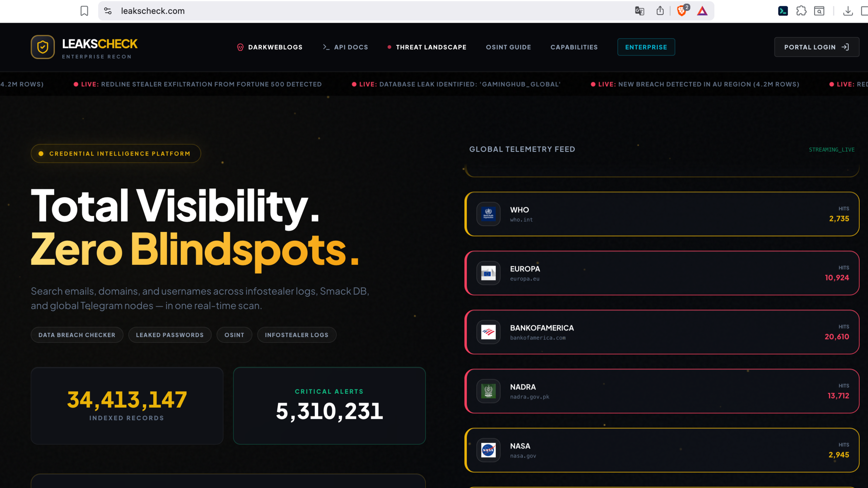
Task: Click the Brave Rewards triangle icon
Action: point(702,11)
